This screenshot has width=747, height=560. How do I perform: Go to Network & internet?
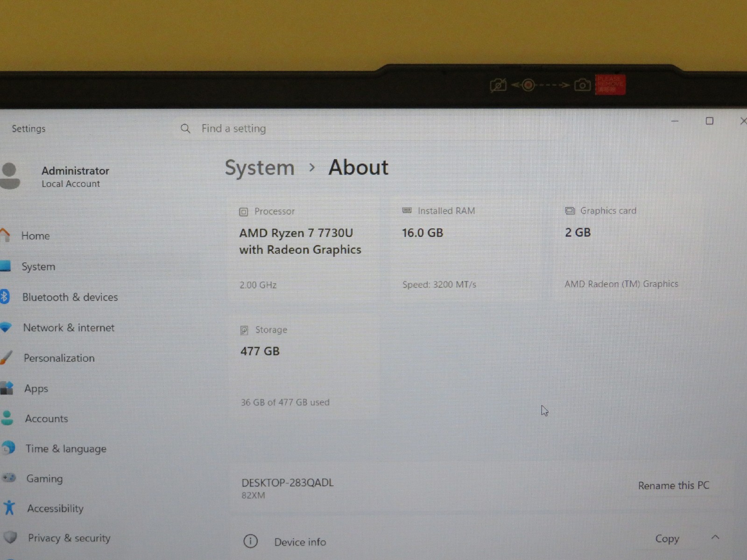click(x=69, y=328)
